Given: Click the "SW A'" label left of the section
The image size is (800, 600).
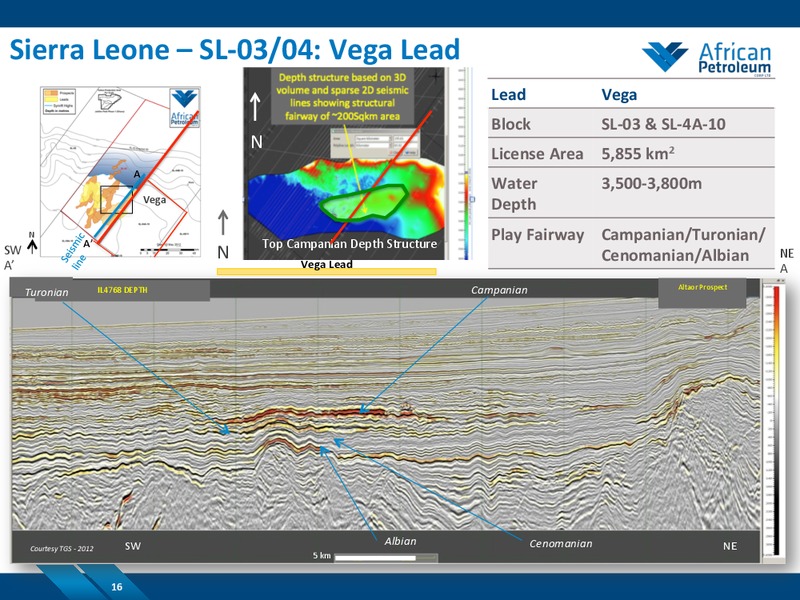Looking at the screenshot, I should pos(13,257).
